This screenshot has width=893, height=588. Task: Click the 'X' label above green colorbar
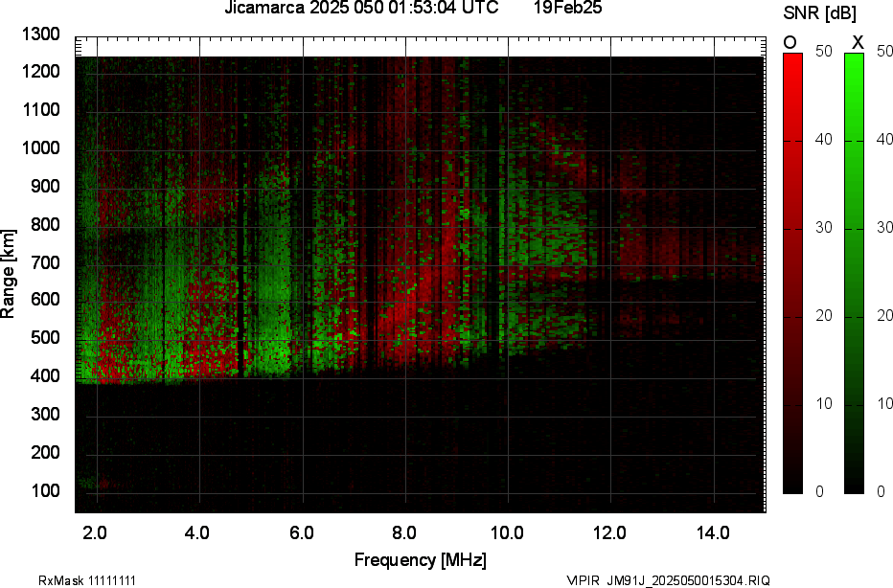point(858,43)
